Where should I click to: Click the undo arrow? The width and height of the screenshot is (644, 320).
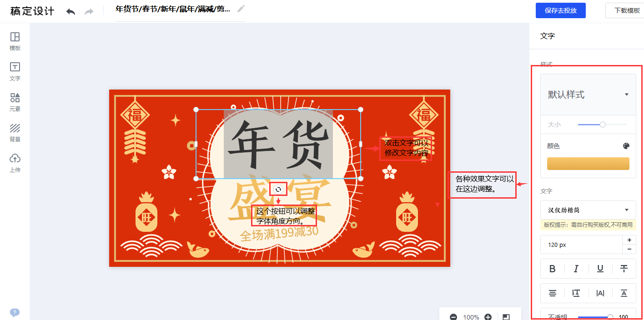click(70, 11)
